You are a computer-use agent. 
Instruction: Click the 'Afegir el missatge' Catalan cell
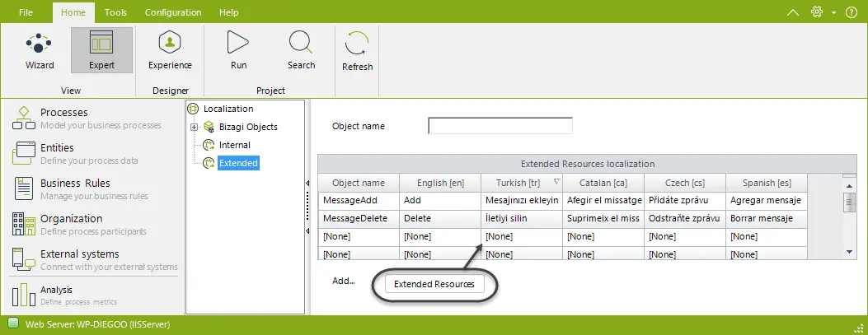603,201
